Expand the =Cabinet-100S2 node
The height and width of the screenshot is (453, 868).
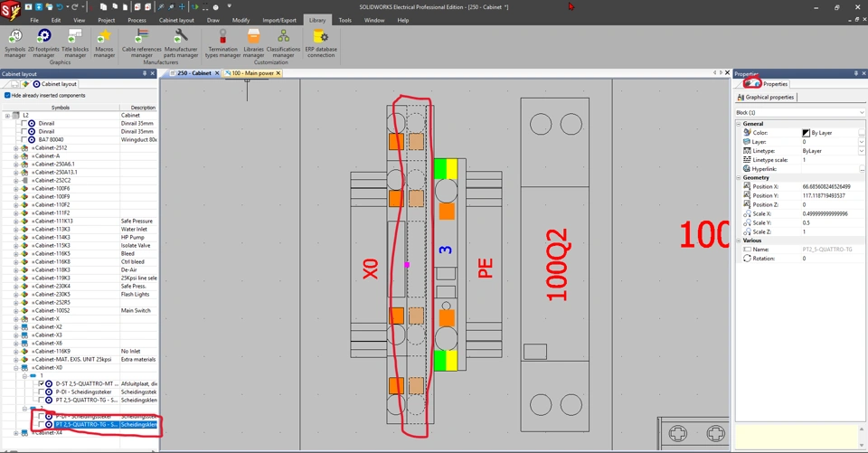pos(16,311)
